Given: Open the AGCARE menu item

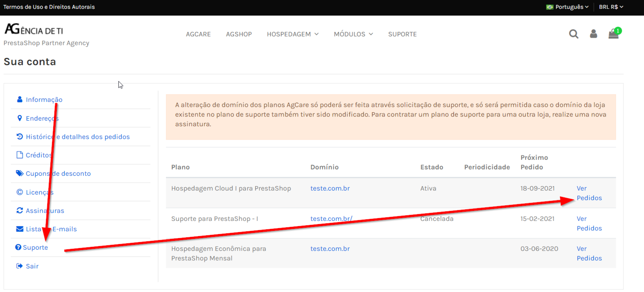Looking at the screenshot, I should pyautogui.click(x=198, y=34).
